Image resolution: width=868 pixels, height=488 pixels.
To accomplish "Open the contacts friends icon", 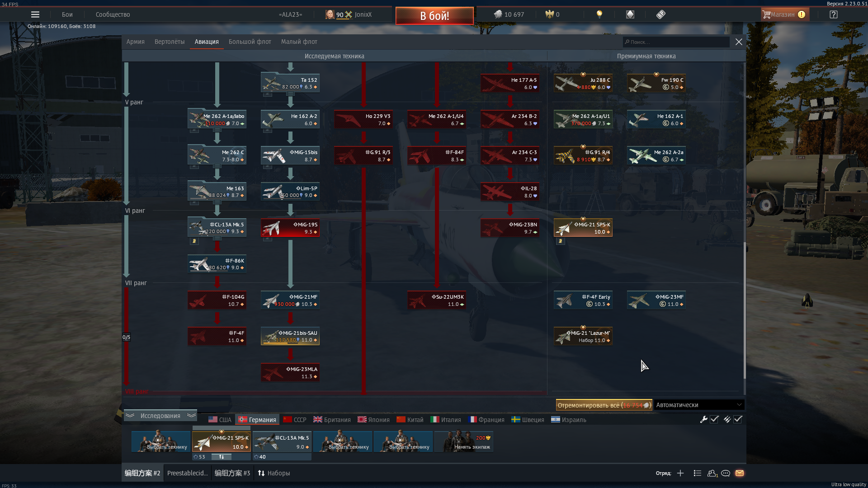I will (x=712, y=473).
